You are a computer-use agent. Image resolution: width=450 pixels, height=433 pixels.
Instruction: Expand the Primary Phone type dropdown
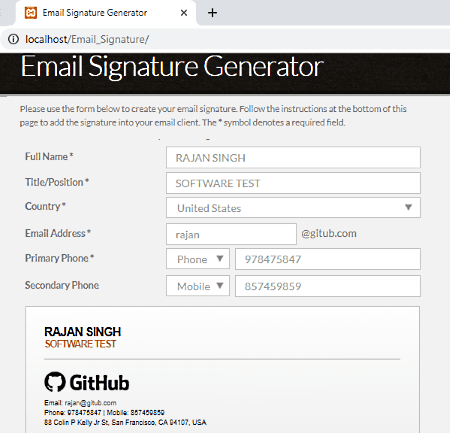(x=198, y=259)
